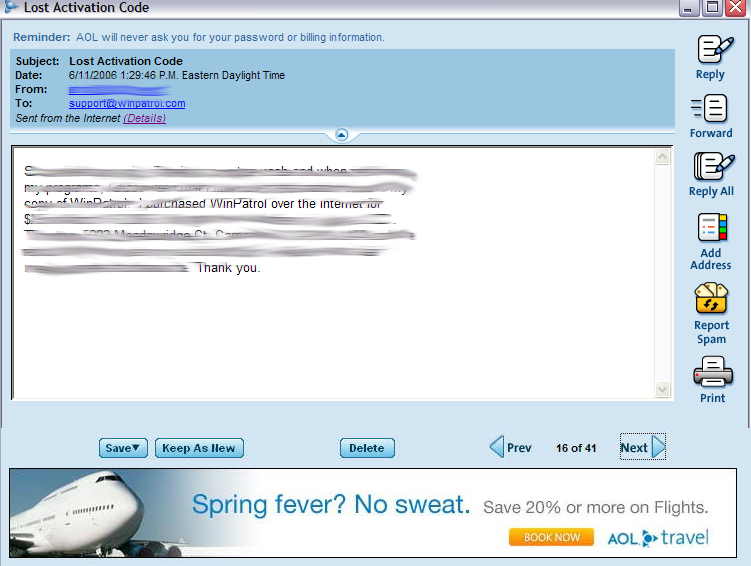The width and height of the screenshot is (751, 566).
Task: Click the '16 of 41' message counter
Action: click(576, 448)
